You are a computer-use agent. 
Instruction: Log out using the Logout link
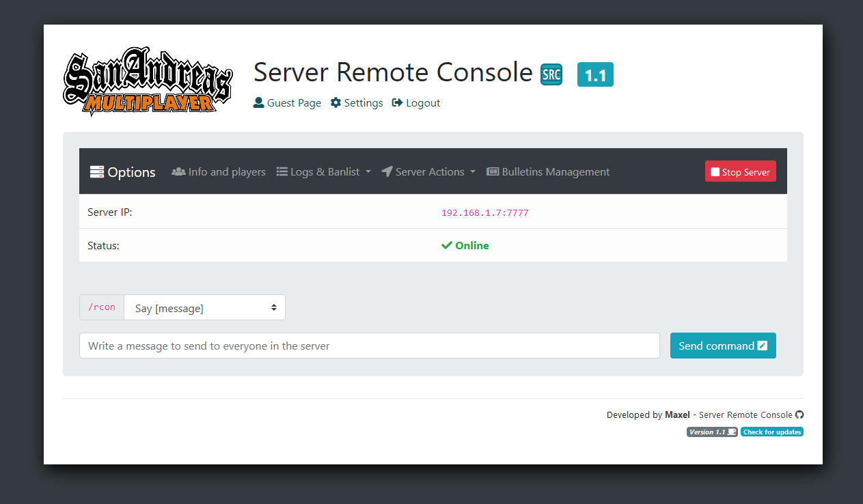(416, 102)
